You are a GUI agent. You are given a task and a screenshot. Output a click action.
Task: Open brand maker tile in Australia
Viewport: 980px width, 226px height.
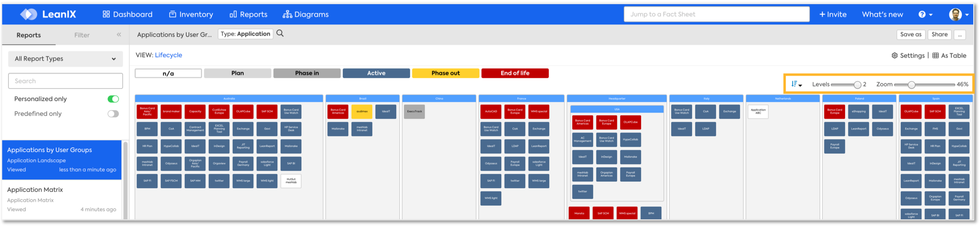coord(171,112)
